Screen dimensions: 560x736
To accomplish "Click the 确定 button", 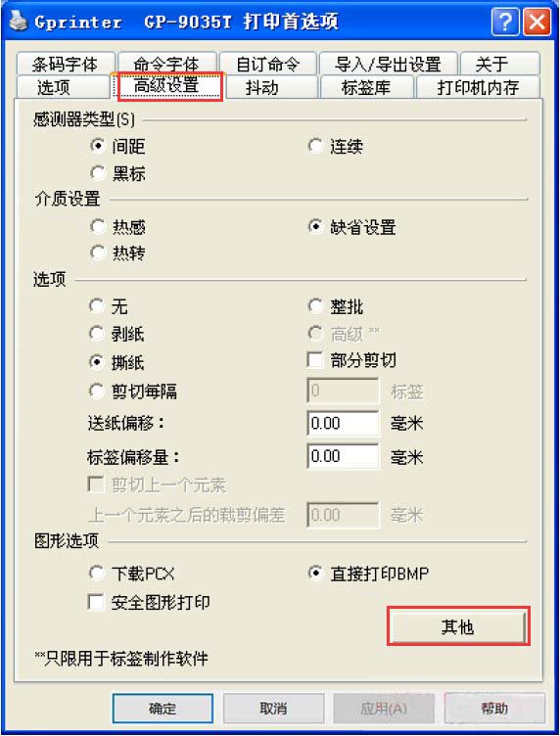I will click(163, 709).
